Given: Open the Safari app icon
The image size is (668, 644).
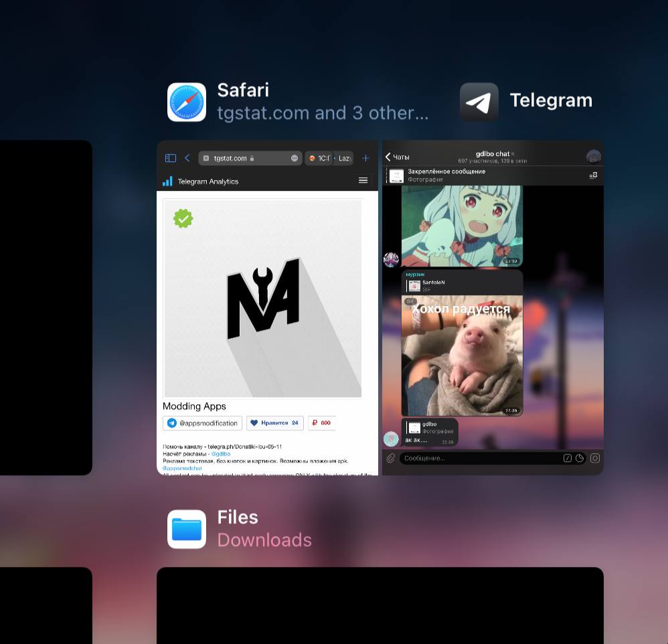Looking at the screenshot, I should [187, 102].
